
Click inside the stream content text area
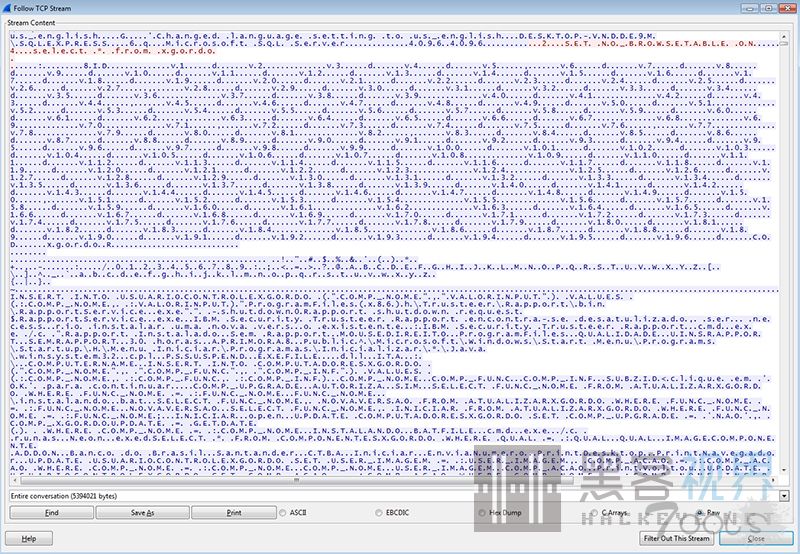(x=390, y=250)
